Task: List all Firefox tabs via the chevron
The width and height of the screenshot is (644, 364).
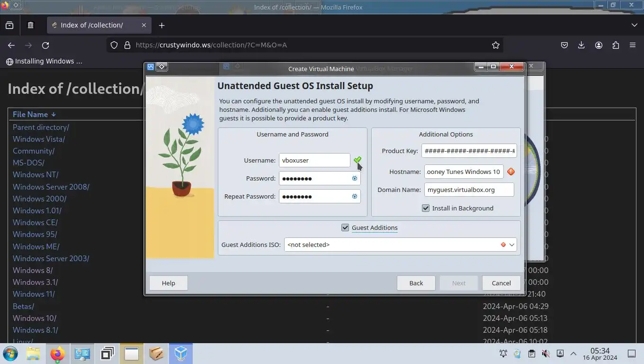Action: coord(635,25)
